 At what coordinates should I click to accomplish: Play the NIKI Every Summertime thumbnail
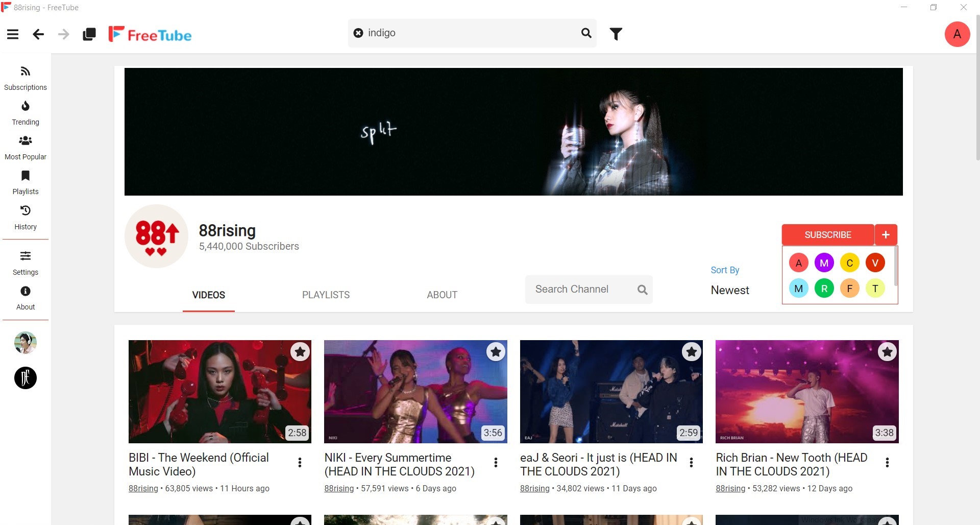pos(415,391)
